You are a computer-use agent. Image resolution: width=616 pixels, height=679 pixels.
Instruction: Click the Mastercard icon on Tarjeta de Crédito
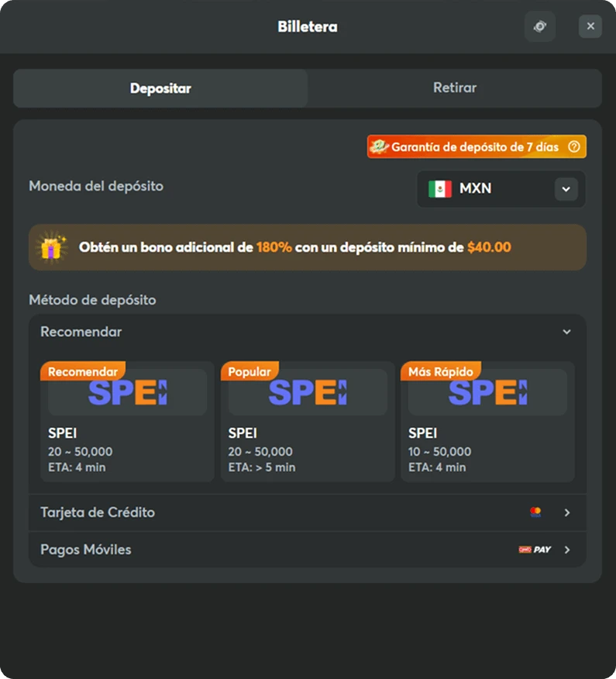[535, 512]
